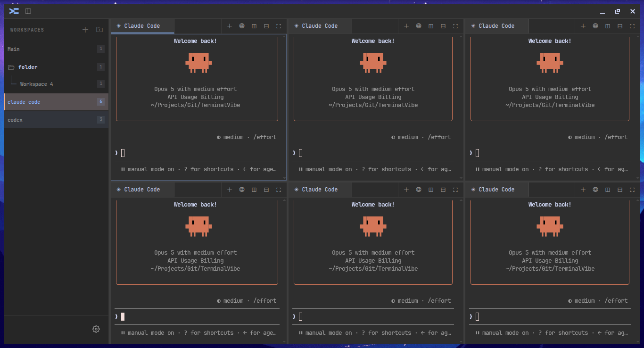The height and width of the screenshot is (348, 644).
Task: Focus the prompt input in bottom-right pane
Action: click(550, 316)
